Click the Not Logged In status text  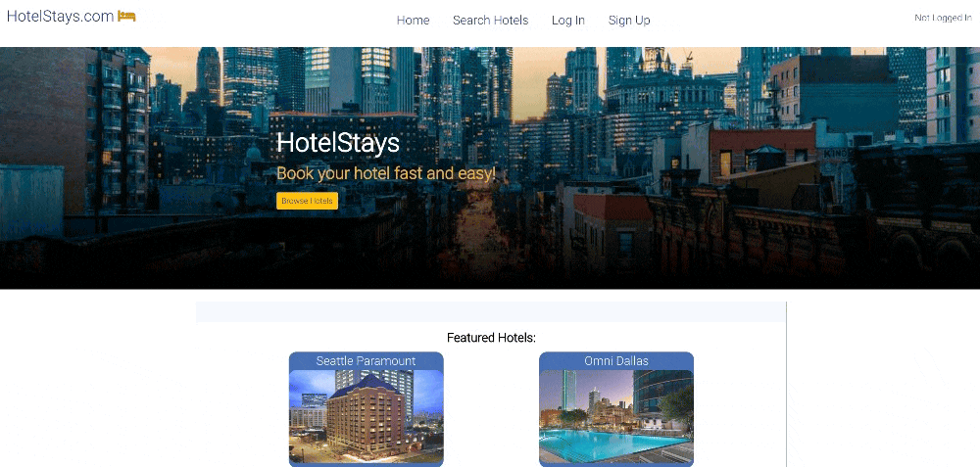click(943, 18)
